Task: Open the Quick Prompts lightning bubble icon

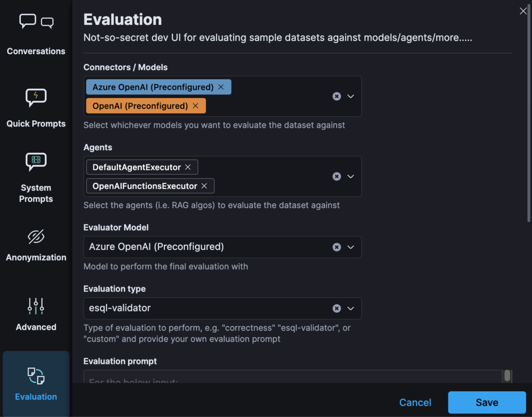Action: 36,97
